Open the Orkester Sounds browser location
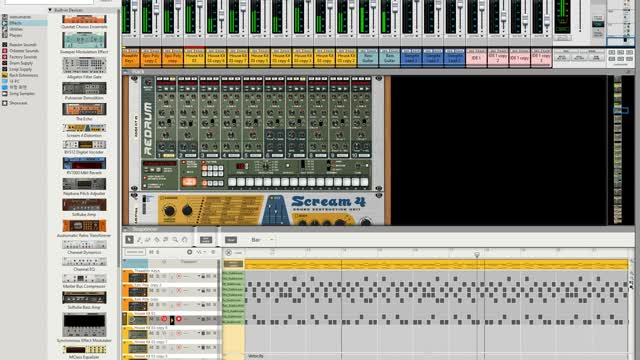The width and height of the screenshot is (640, 360). click(x=24, y=51)
